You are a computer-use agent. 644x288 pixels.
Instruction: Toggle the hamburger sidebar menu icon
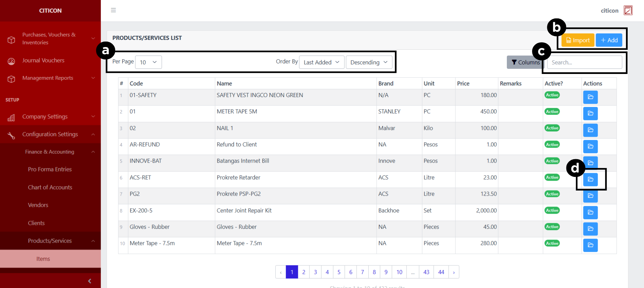[x=113, y=10]
